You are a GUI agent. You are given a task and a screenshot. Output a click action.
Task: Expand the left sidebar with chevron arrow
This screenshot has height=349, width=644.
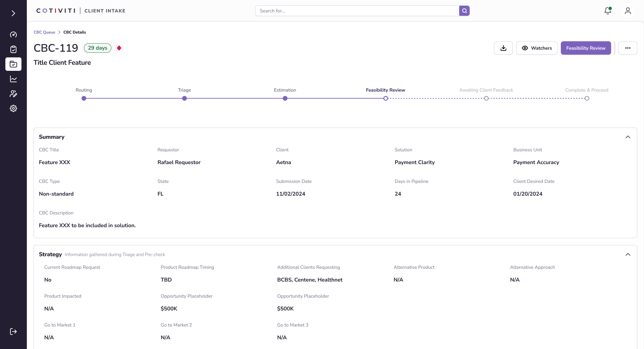(x=13, y=13)
